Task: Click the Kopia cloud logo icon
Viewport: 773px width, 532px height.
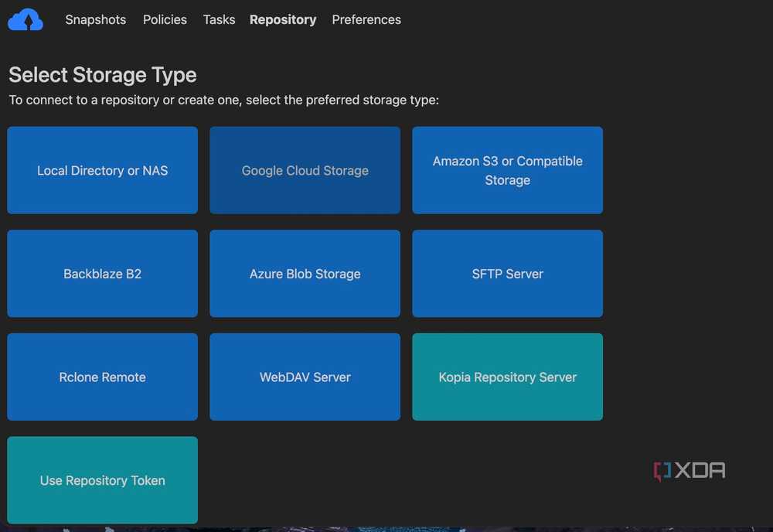Action: point(26,20)
